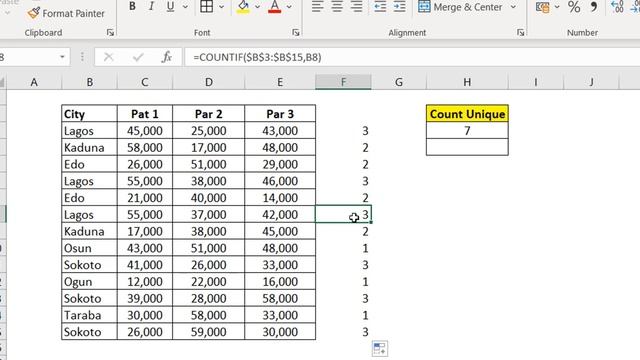Select the column B header

pos(89,82)
